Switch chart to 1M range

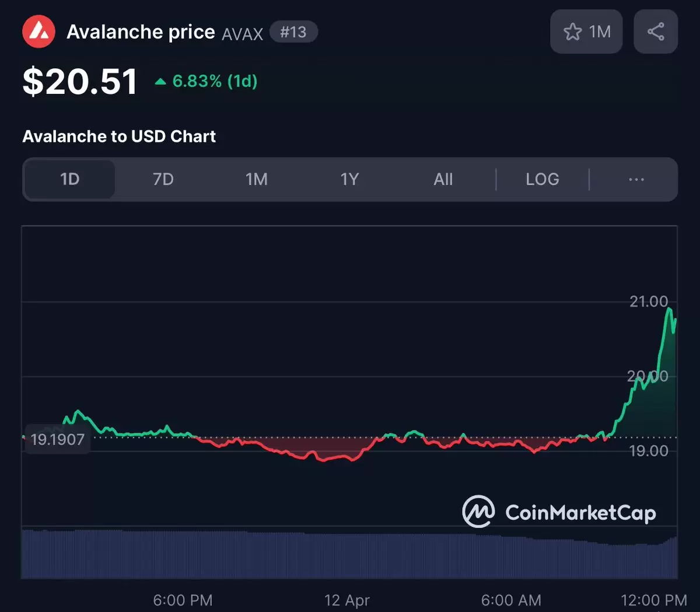257,179
